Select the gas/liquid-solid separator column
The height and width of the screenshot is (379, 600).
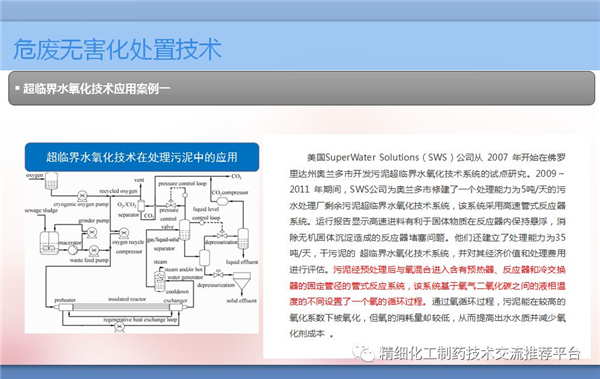click(x=184, y=230)
